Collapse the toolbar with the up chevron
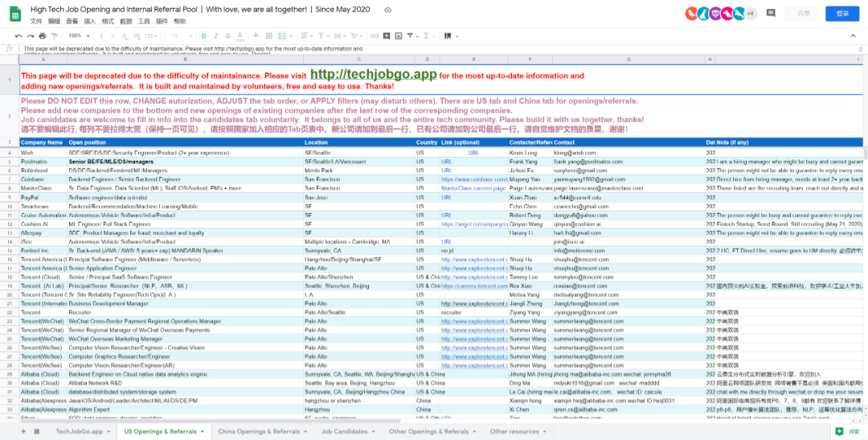The height and width of the screenshot is (440, 868). point(853,36)
